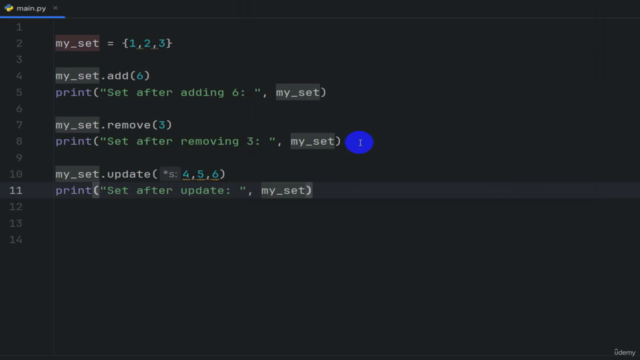Click the add(6) method call
This screenshot has height=360, width=640.
129,76
